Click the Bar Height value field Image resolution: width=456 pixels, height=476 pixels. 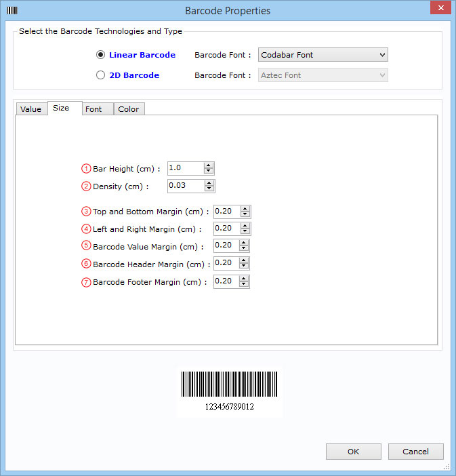point(186,168)
